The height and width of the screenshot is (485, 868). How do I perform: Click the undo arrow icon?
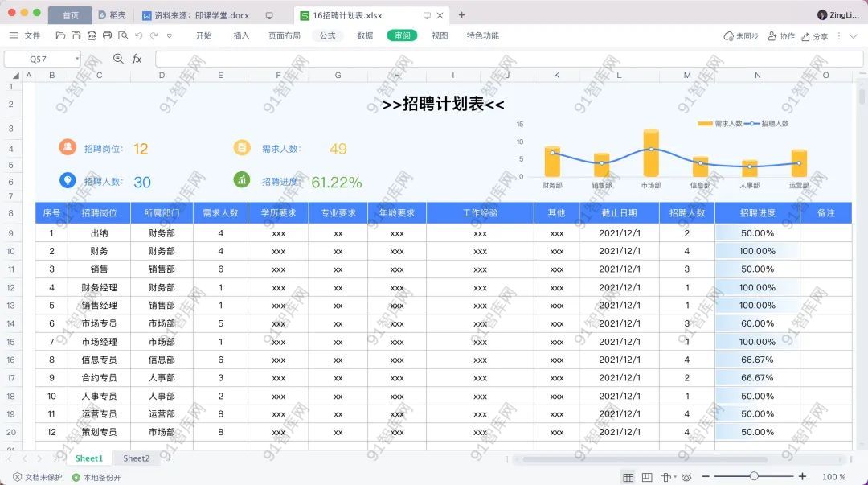pyautogui.click(x=138, y=35)
